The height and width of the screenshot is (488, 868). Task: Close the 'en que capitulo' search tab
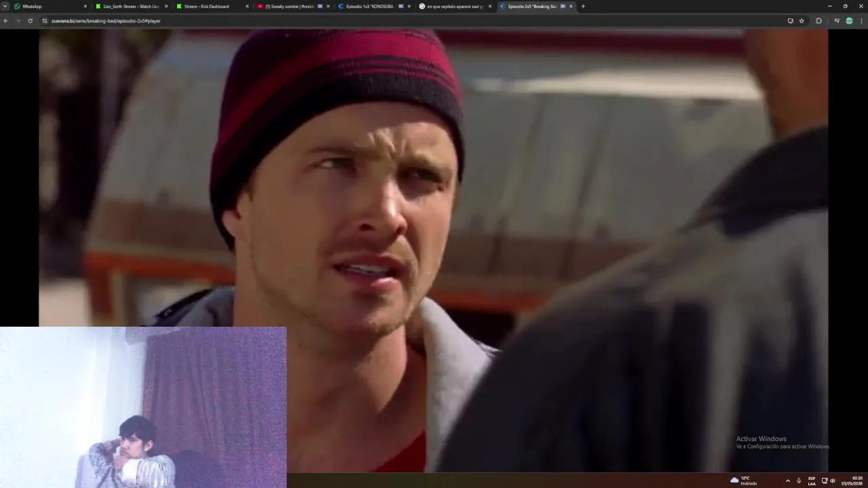[x=490, y=6]
